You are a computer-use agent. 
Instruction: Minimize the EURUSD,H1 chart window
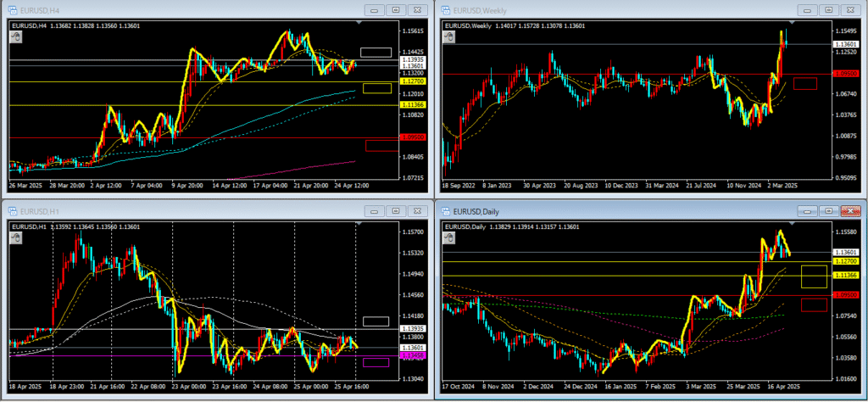click(x=375, y=211)
